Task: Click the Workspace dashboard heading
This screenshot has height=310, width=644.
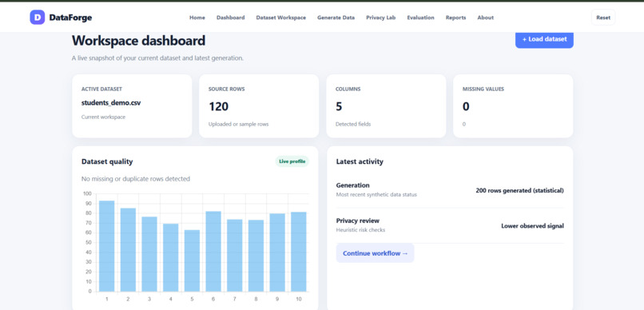Action: point(139,41)
